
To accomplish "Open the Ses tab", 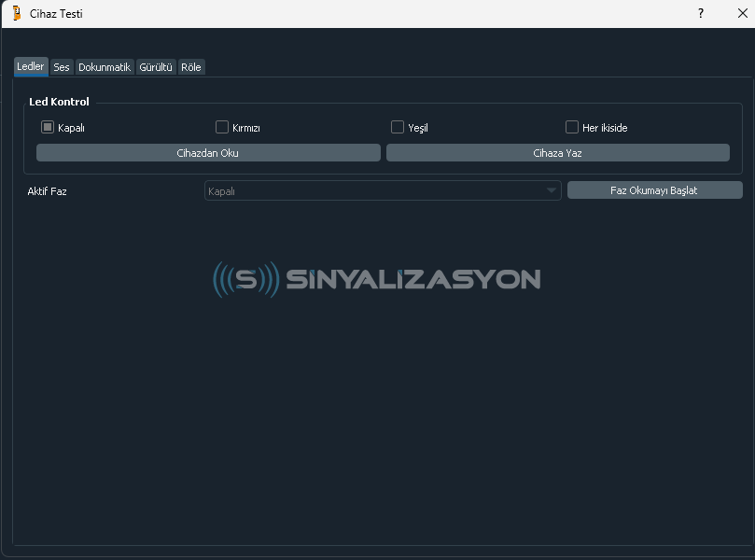I will click(62, 67).
